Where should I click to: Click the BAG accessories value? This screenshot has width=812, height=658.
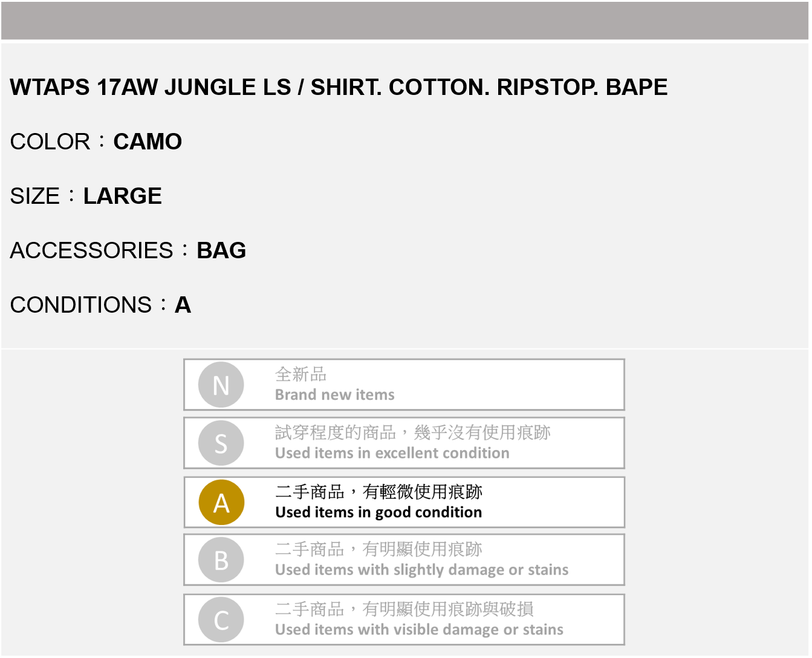221,250
